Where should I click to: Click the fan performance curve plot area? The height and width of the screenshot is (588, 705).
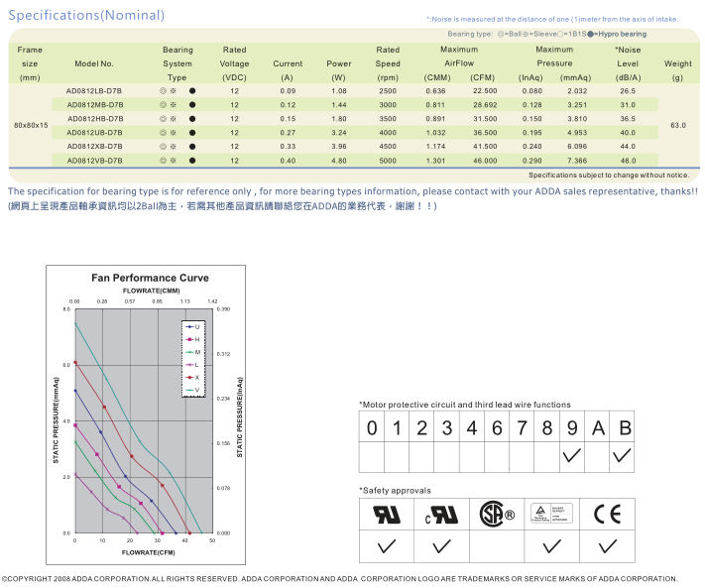[144, 421]
